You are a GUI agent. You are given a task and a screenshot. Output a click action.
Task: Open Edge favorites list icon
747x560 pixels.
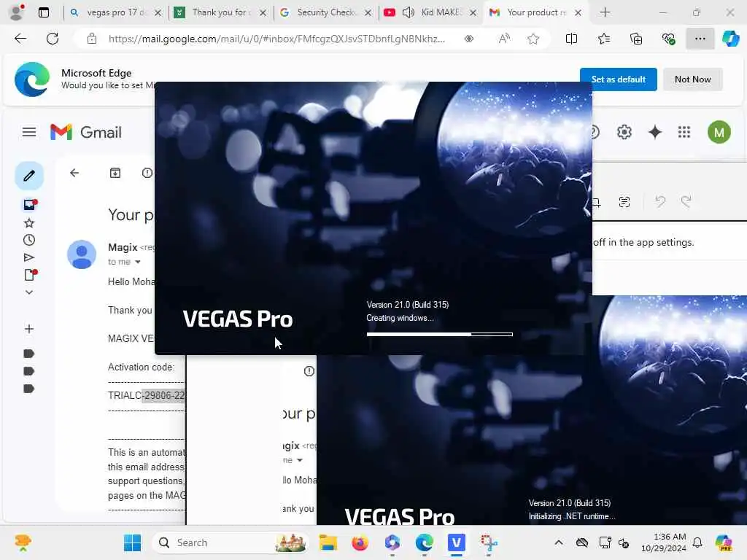[603, 39]
